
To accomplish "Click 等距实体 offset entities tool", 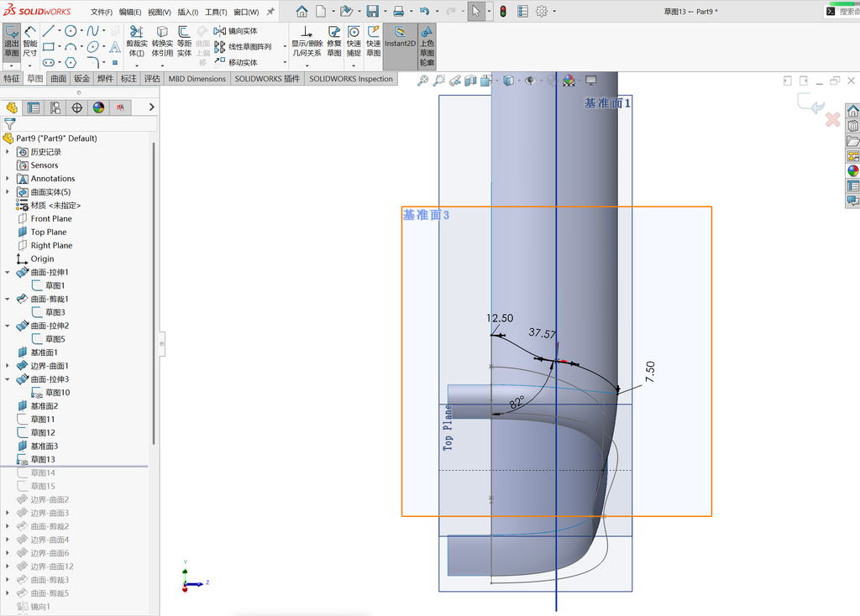I will [184, 42].
